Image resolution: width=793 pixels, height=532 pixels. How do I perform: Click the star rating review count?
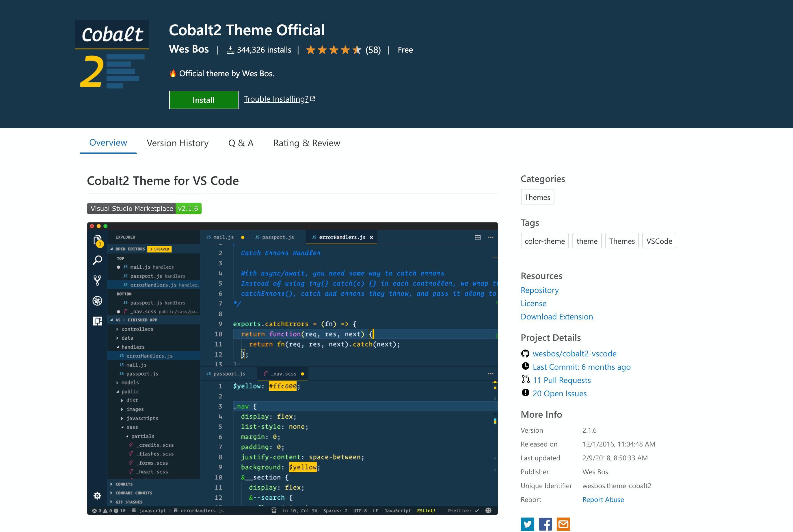[373, 50]
